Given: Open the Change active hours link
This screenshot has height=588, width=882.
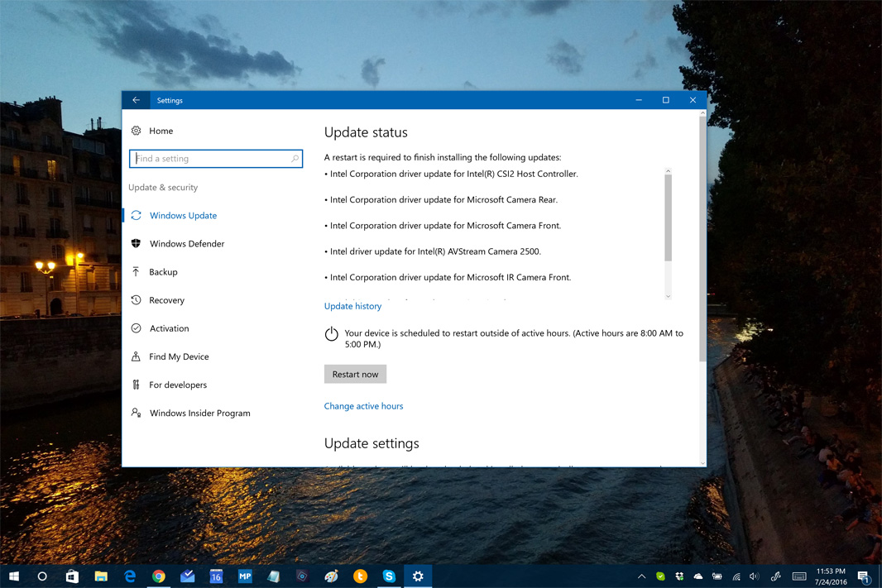Looking at the screenshot, I should point(363,406).
